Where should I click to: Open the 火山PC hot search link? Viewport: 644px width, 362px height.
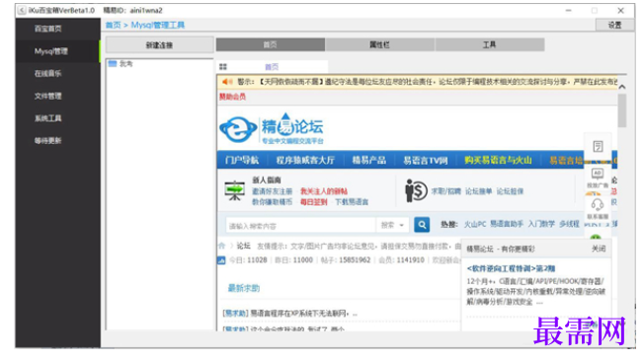(475, 224)
